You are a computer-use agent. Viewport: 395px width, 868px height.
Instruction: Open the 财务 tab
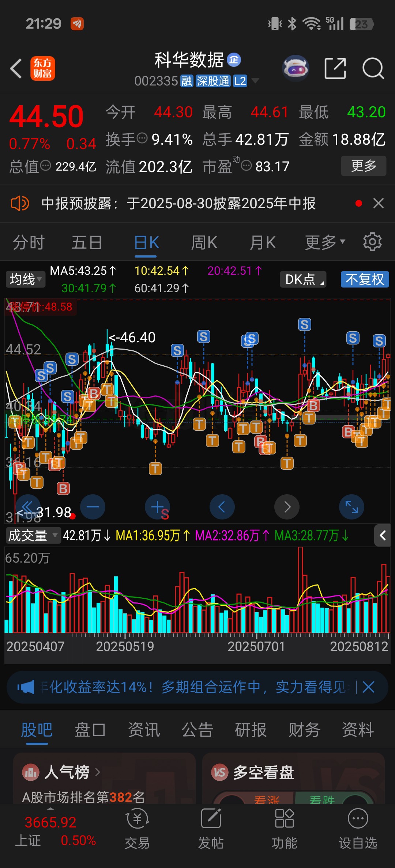coord(304,730)
